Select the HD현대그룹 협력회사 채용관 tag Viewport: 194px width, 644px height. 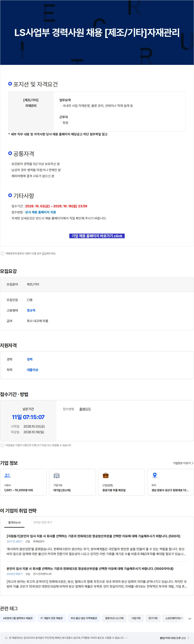point(18,618)
